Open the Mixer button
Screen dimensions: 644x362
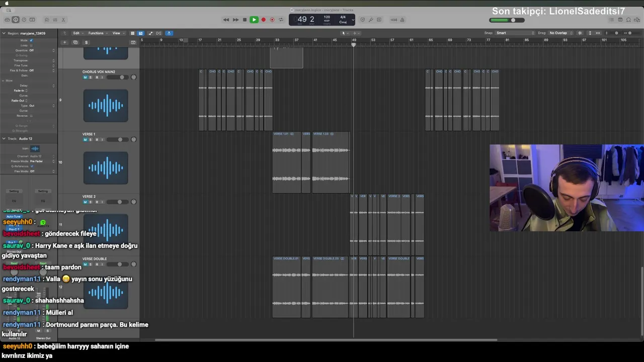tap(55, 20)
